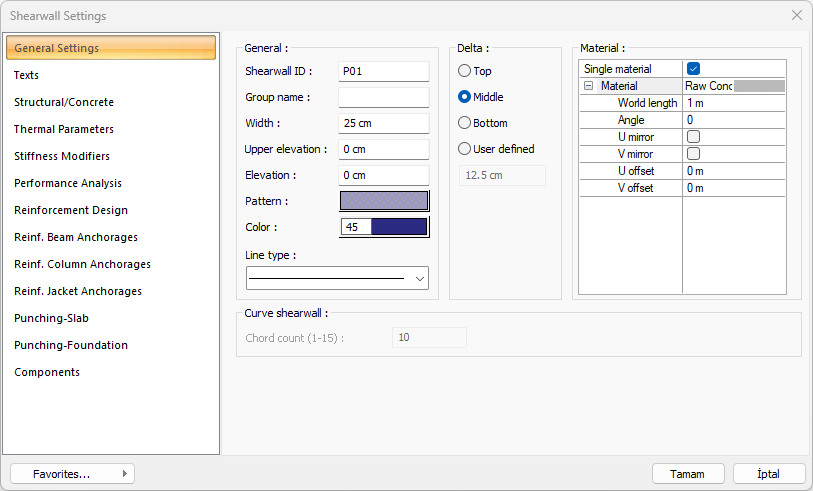Open the hatch Pattern swatch
The width and height of the screenshot is (813, 491).
[384, 200]
